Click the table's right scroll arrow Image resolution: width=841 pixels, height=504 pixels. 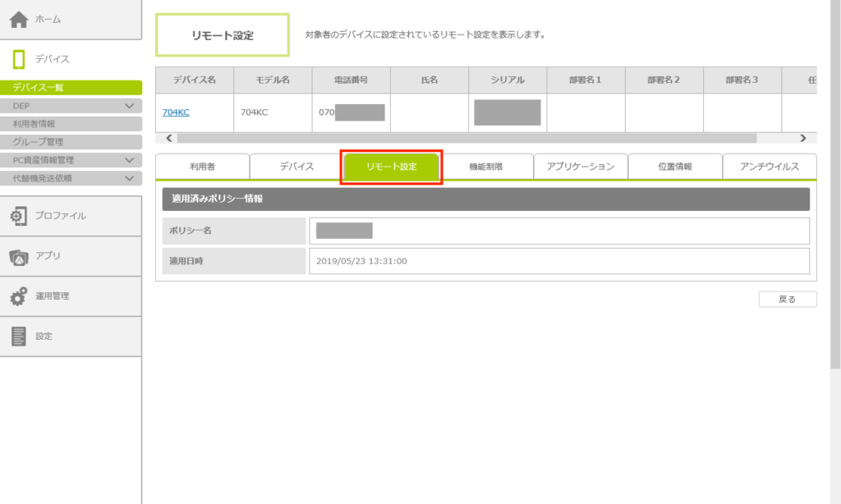pos(802,139)
